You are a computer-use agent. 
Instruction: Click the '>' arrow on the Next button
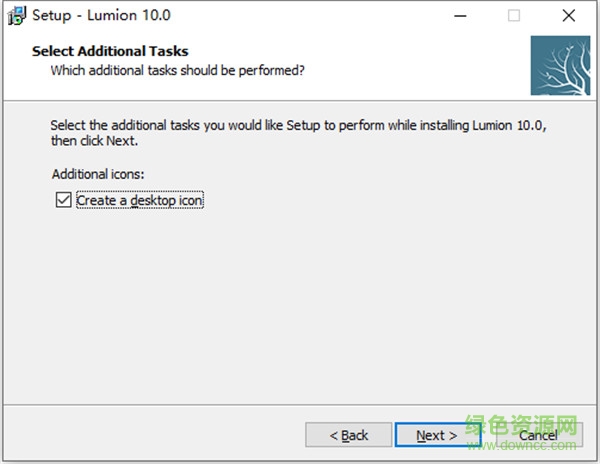452,435
